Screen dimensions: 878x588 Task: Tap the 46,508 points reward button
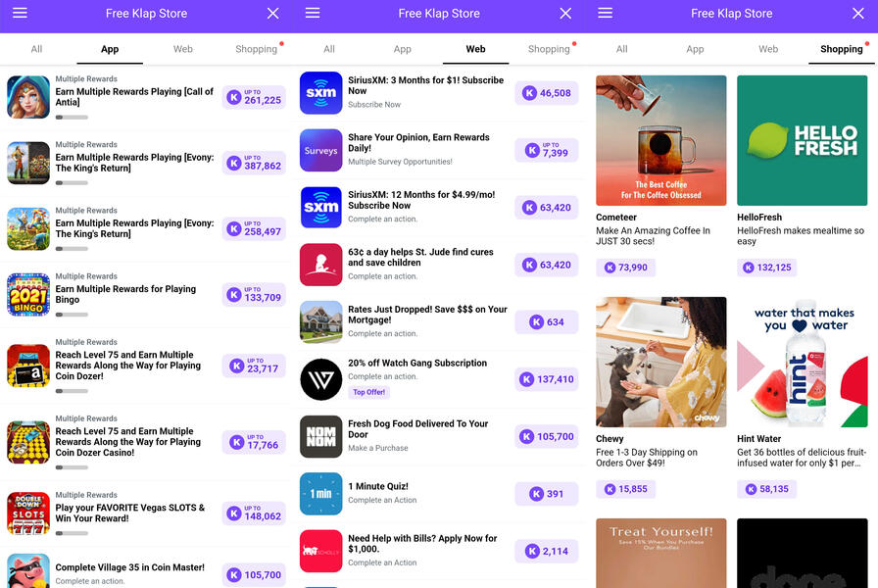point(546,93)
